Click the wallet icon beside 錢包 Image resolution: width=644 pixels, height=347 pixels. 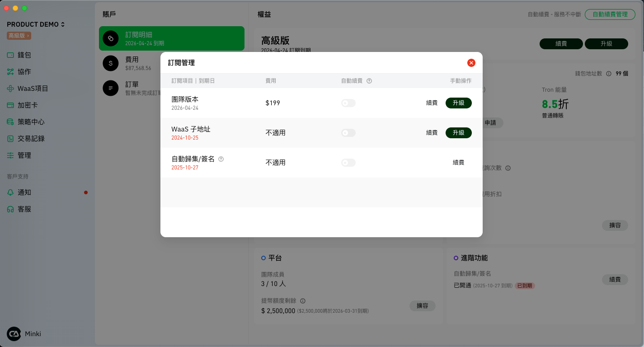[10, 55]
